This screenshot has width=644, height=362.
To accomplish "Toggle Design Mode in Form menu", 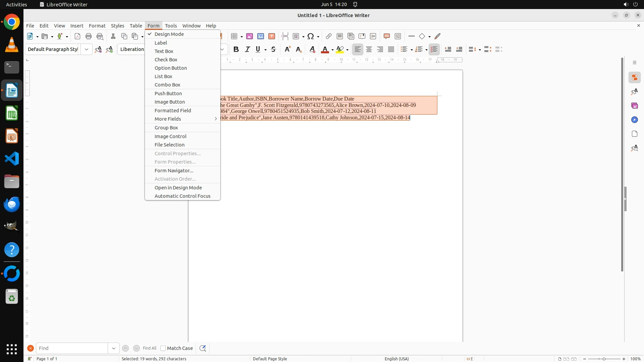I will pos(169,34).
